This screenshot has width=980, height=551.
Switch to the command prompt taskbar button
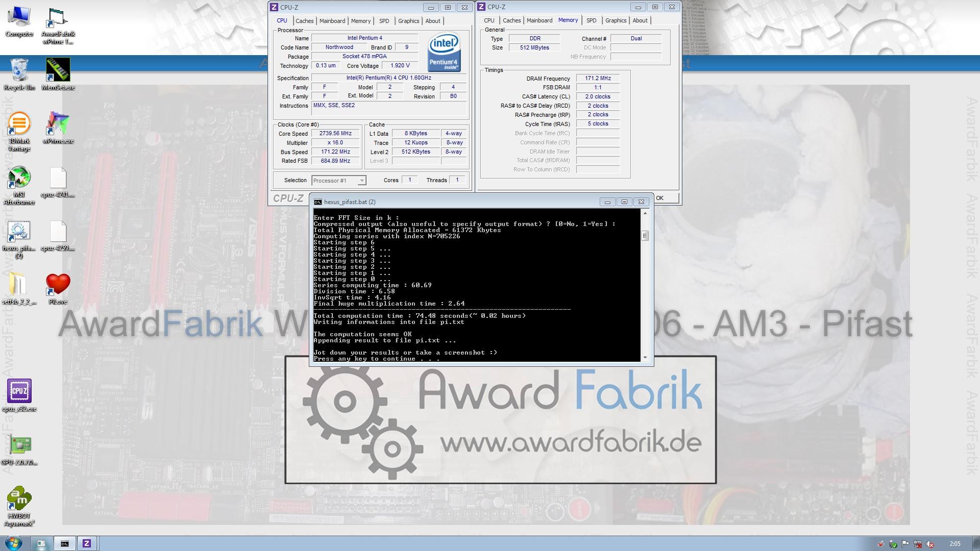click(65, 543)
